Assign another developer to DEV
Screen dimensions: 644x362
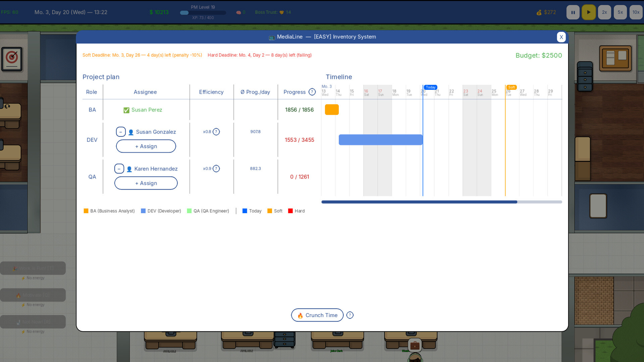(x=146, y=146)
